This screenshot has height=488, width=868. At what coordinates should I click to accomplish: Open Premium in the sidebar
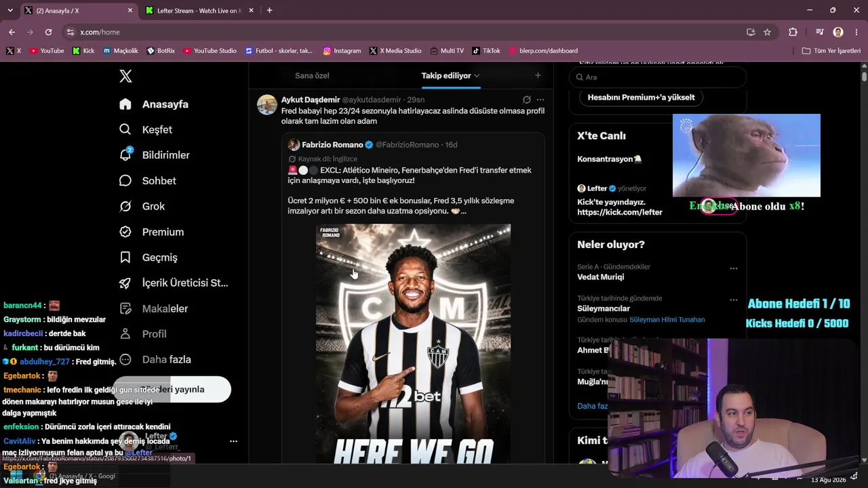pyautogui.click(x=151, y=232)
